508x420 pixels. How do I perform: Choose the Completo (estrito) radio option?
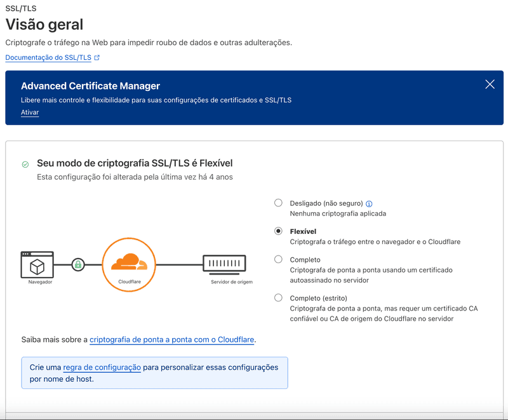(x=278, y=297)
